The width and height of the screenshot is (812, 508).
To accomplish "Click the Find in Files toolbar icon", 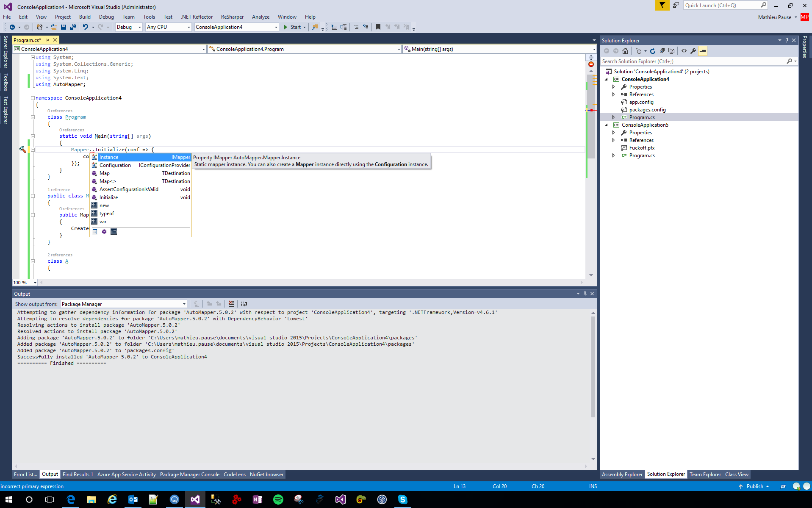I will (x=315, y=27).
